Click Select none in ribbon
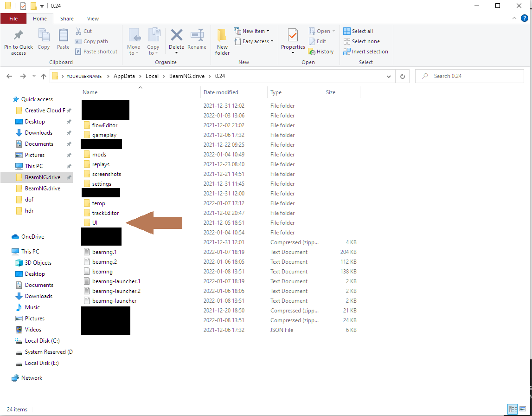 361,41
